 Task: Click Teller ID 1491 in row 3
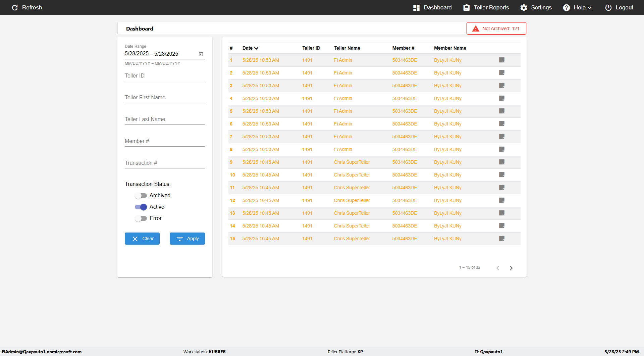(307, 86)
